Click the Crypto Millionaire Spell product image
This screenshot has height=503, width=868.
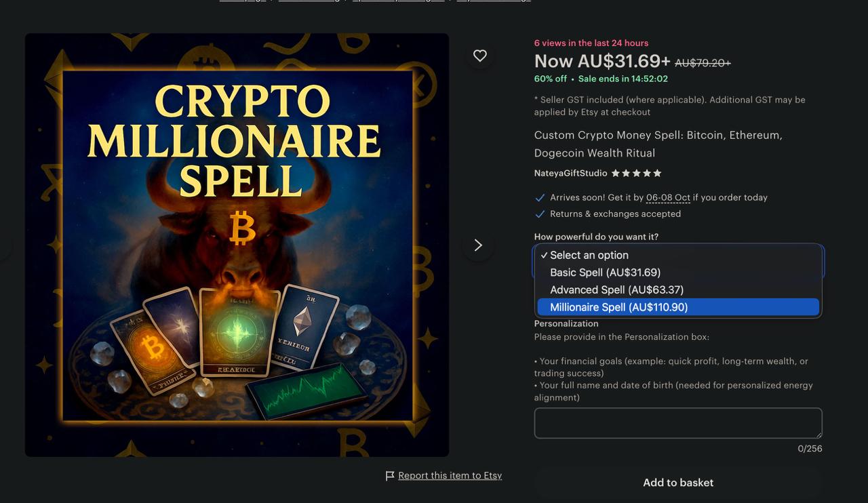[237, 245]
